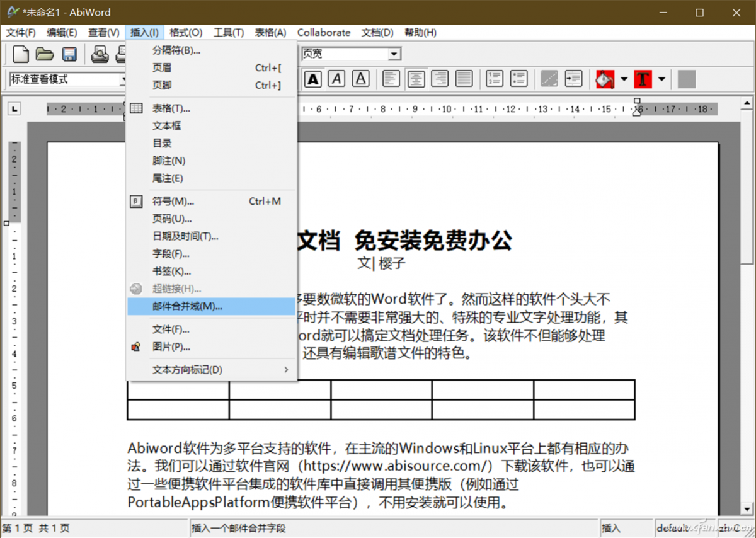756x538 pixels.
Task: Save the current document
Action: tap(69, 54)
